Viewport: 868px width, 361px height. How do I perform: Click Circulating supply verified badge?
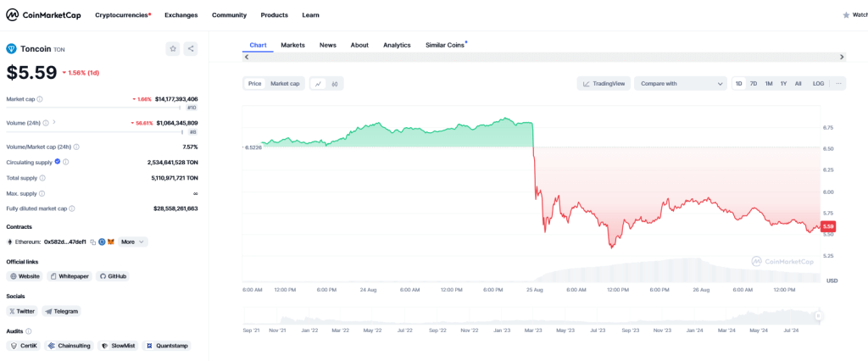(x=58, y=162)
